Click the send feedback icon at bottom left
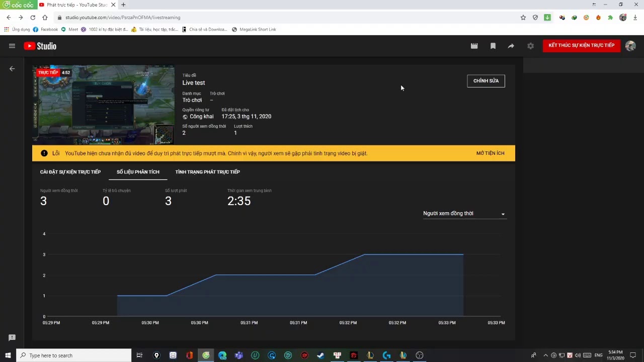This screenshot has height=362, width=644. click(12, 337)
